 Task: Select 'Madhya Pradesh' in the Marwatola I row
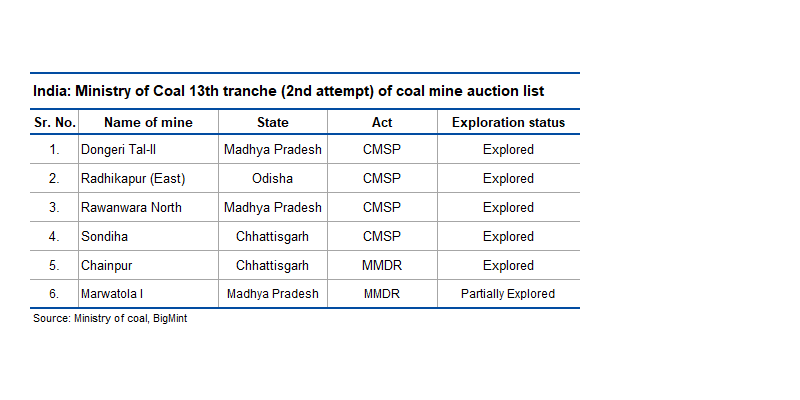pos(273,294)
